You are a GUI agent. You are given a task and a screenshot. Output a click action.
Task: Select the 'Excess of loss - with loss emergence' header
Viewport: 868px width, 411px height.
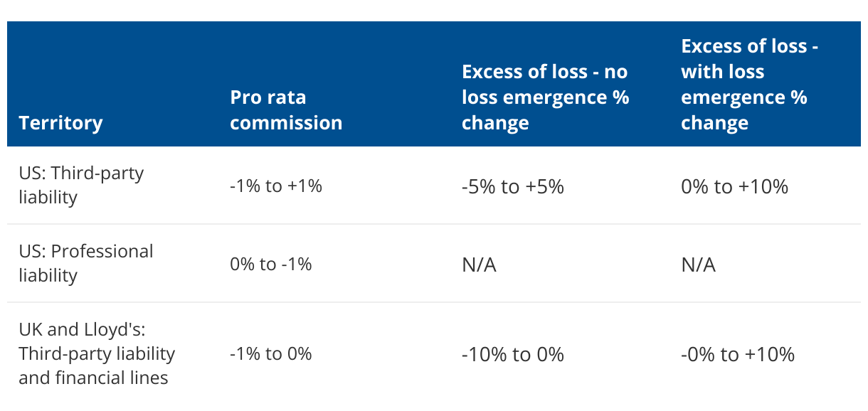[749, 85]
